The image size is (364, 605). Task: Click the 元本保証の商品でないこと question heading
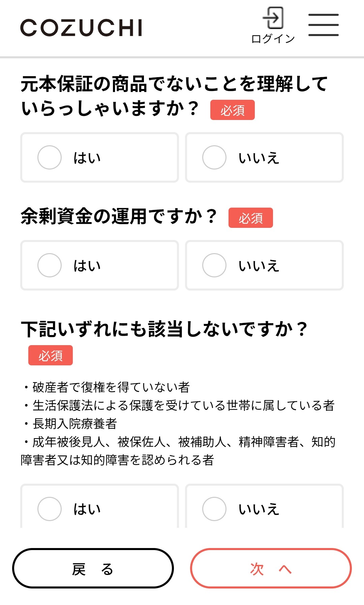click(174, 84)
